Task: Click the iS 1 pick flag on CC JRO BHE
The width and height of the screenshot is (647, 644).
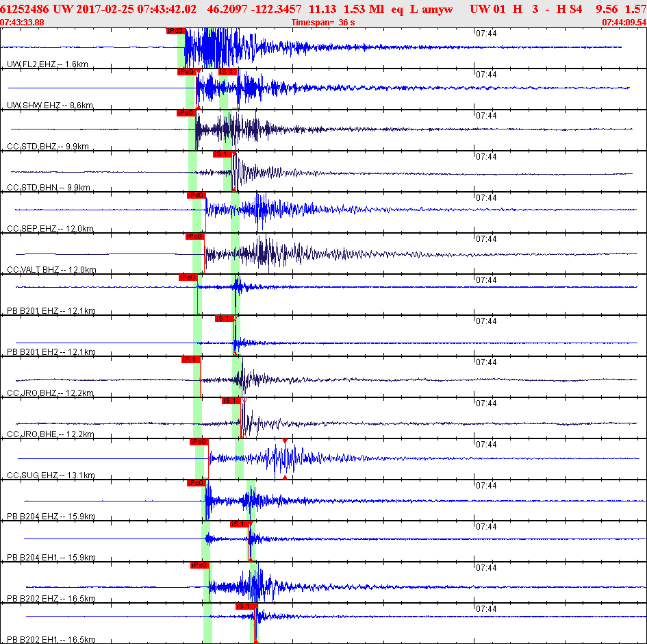Action: coord(231,401)
